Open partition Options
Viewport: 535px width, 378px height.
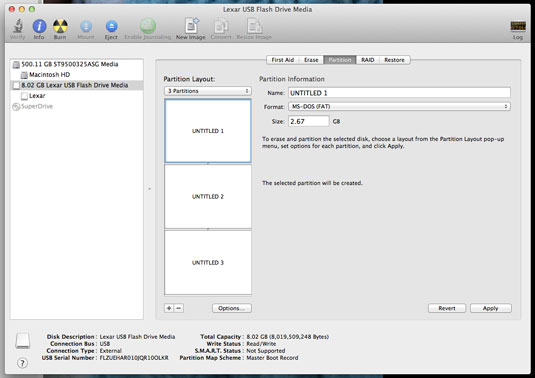point(232,308)
